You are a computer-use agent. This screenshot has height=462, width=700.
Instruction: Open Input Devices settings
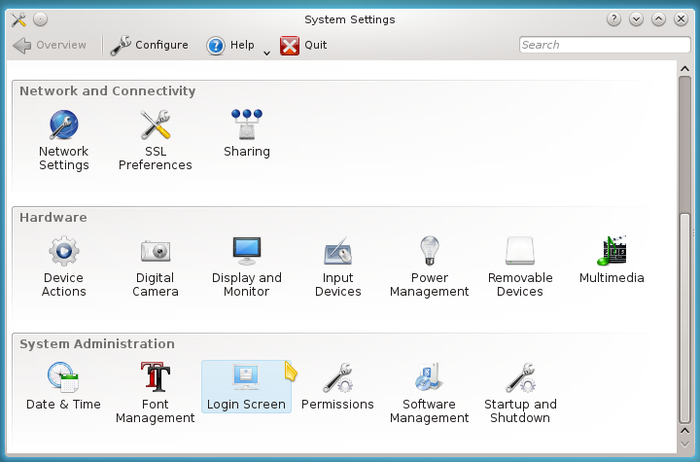[338, 266]
